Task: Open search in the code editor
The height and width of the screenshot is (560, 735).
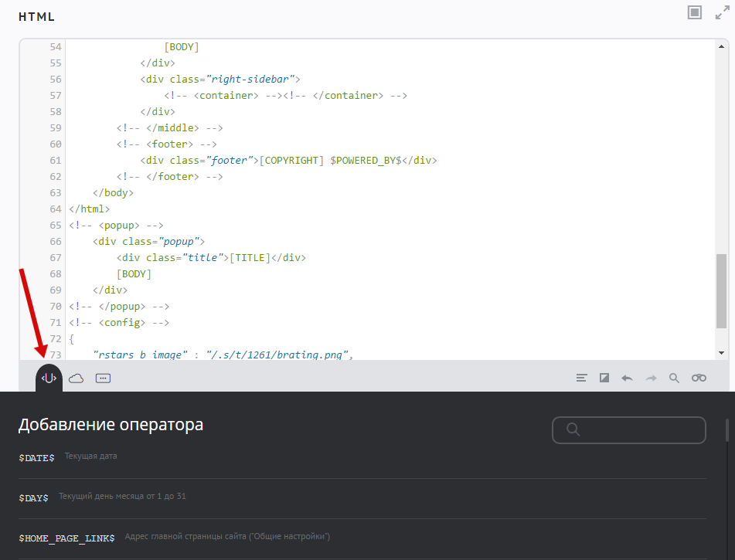Action: point(674,378)
